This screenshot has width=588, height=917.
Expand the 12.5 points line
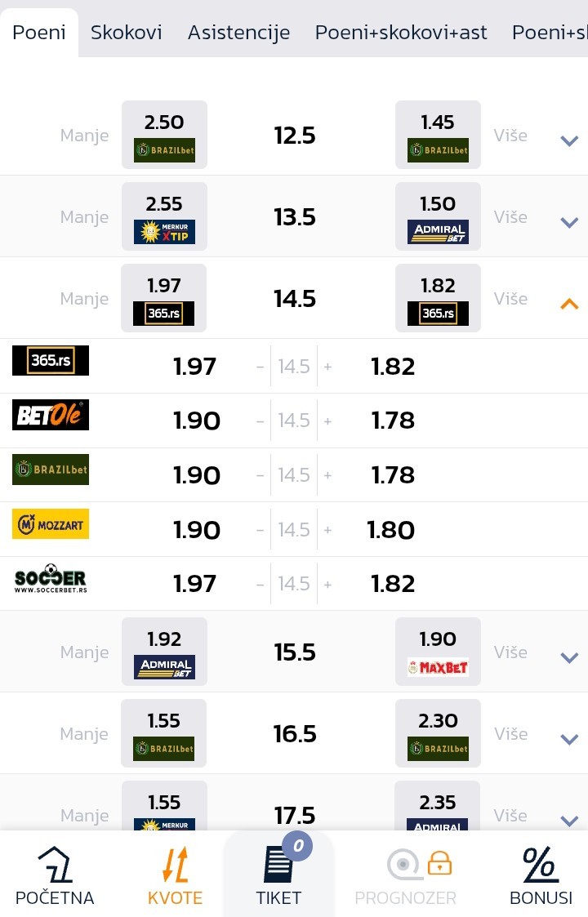coord(569,140)
